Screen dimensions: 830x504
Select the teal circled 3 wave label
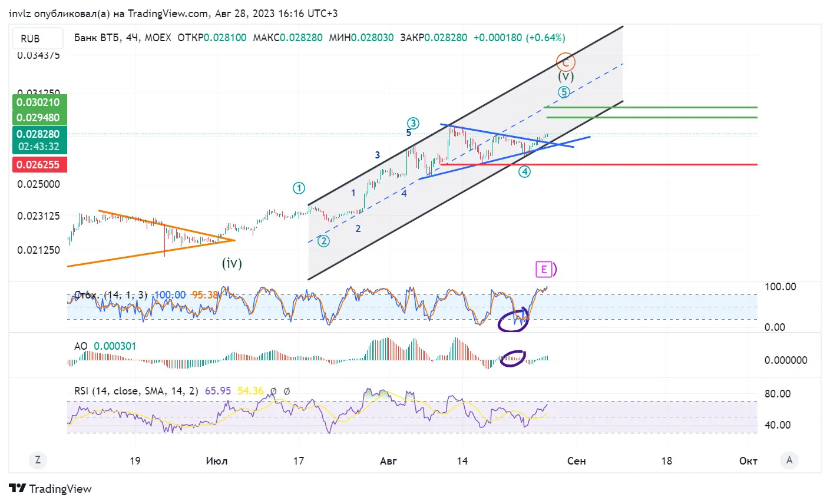[413, 123]
